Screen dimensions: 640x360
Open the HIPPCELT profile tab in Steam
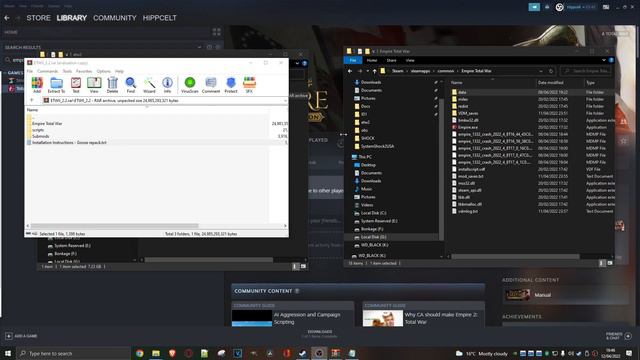tap(160, 18)
